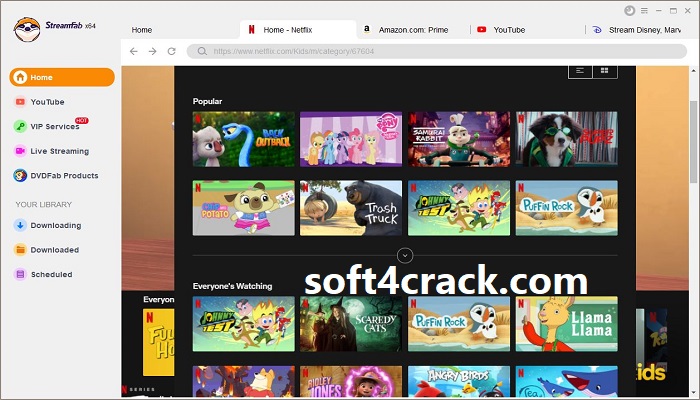Open DVDFab Products in sidebar
Screen dimensions: 700x400
click(x=64, y=175)
